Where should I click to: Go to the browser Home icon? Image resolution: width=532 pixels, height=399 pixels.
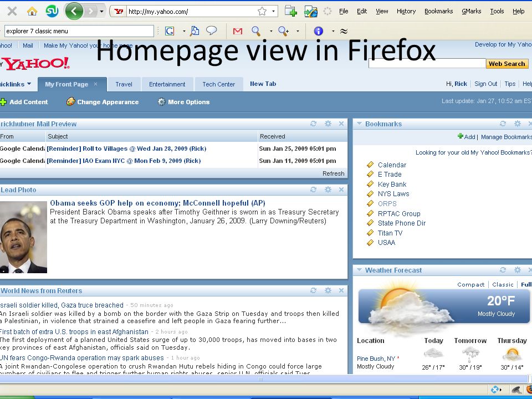[x=32, y=12]
